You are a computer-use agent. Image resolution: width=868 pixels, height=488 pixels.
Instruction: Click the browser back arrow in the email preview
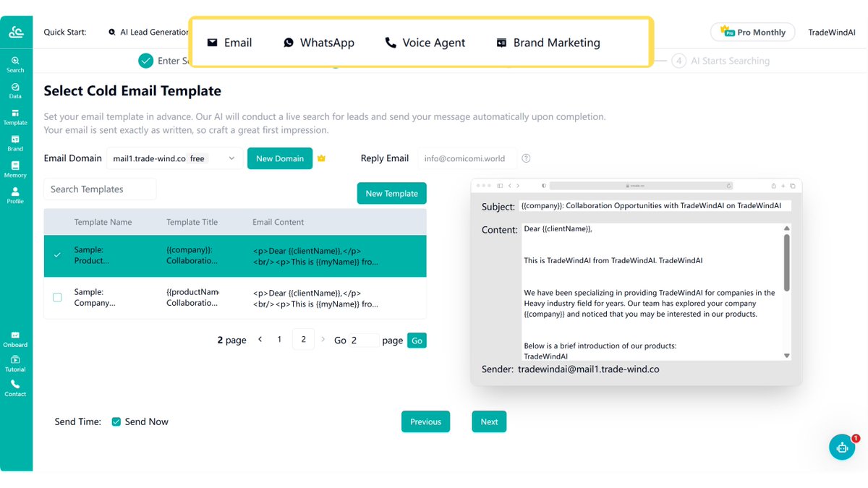[x=509, y=186]
